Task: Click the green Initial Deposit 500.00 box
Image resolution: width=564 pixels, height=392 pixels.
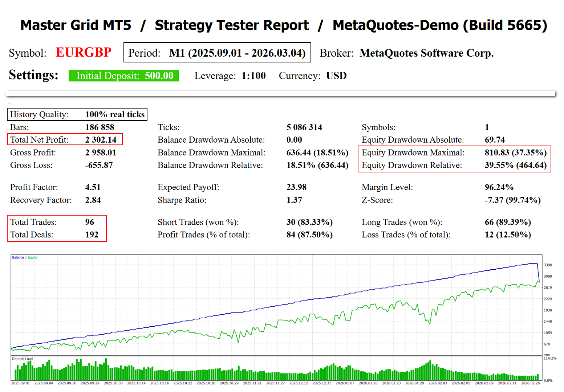Action: tap(124, 75)
